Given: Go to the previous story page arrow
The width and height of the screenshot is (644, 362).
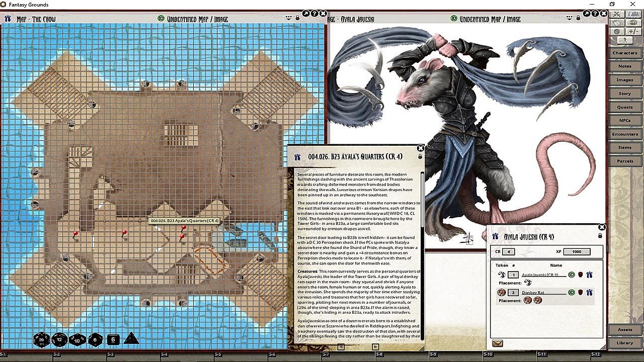Looking at the screenshot, I should click(x=341, y=347).
